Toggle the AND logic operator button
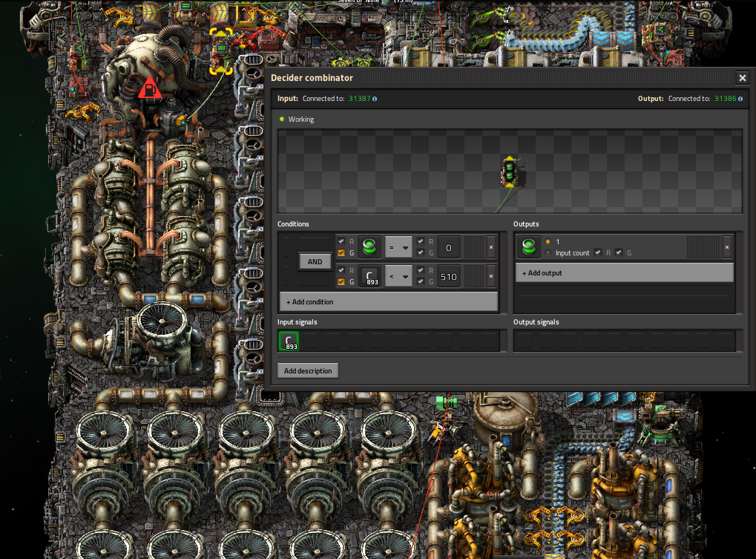 (x=315, y=261)
